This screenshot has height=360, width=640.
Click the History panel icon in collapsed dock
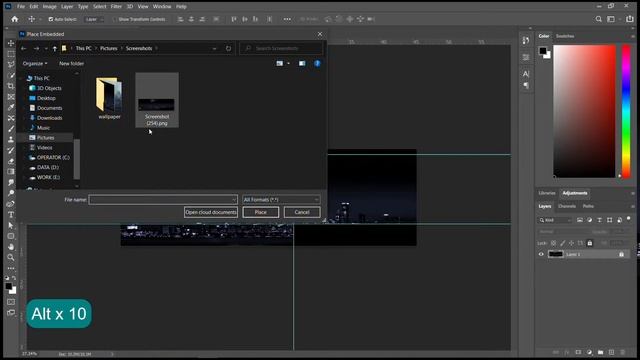(526, 40)
